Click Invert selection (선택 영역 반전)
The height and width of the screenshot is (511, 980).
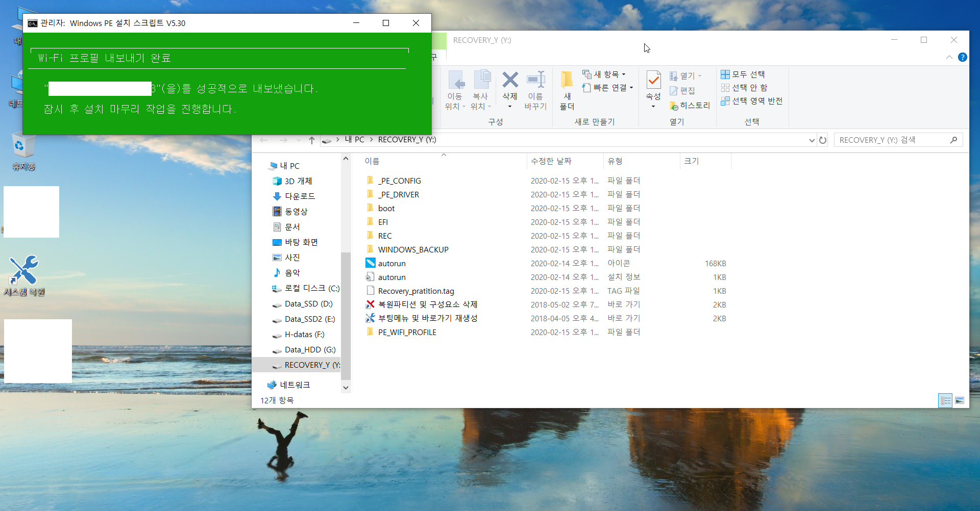tap(751, 101)
